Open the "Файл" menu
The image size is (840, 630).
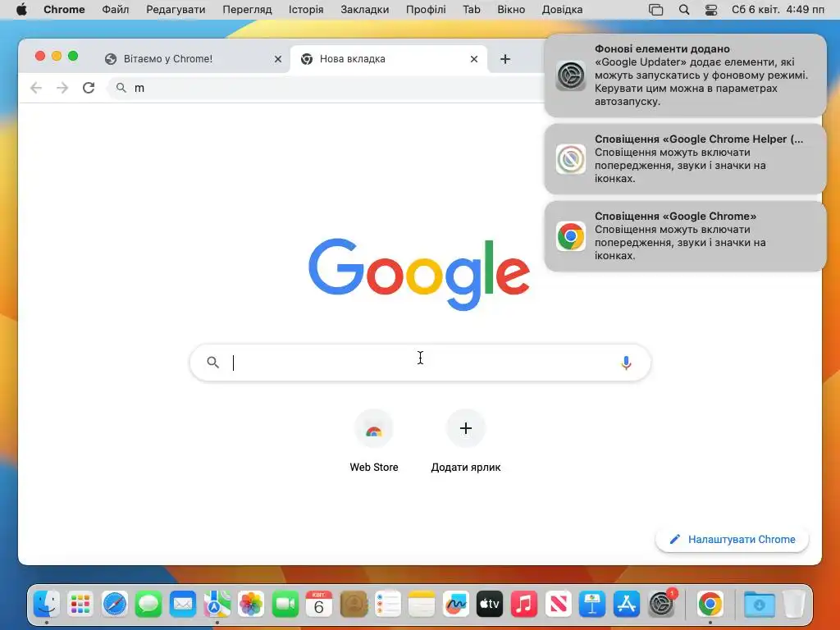(x=115, y=10)
